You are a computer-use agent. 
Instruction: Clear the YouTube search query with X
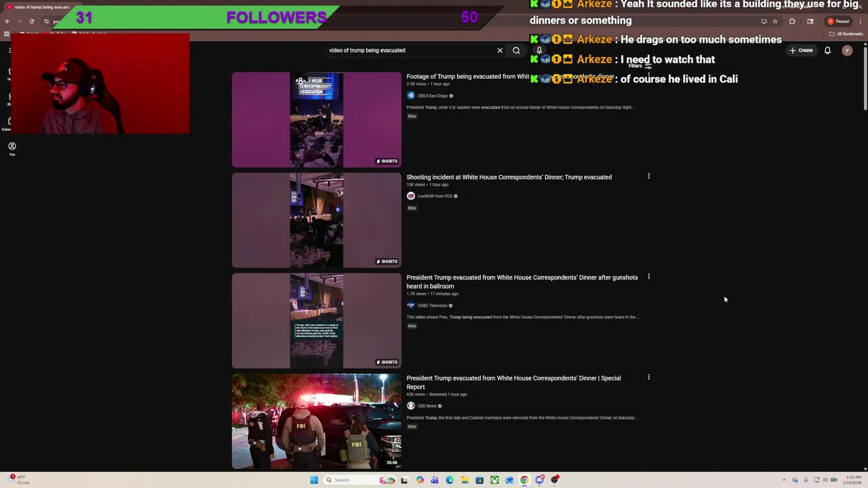click(x=500, y=50)
